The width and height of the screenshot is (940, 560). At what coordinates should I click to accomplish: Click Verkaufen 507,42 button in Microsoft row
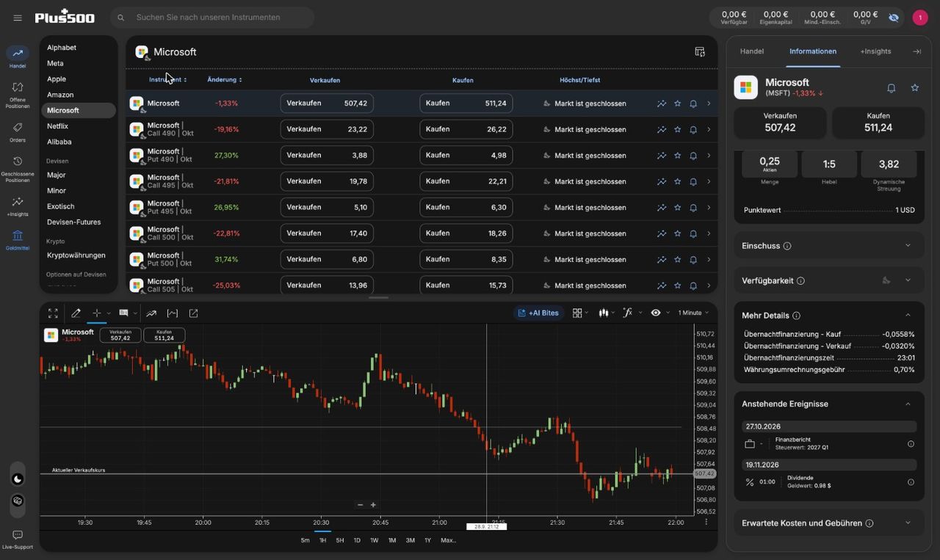coord(327,103)
